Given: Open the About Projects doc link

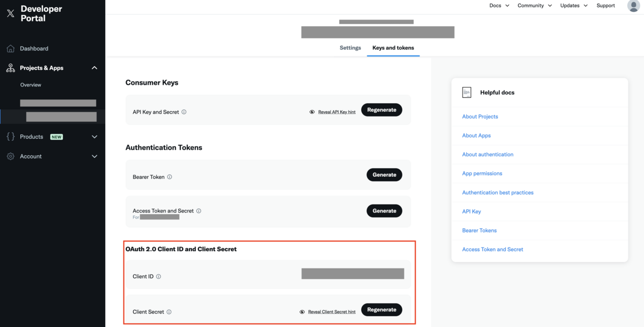Looking at the screenshot, I should pyautogui.click(x=480, y=117).
